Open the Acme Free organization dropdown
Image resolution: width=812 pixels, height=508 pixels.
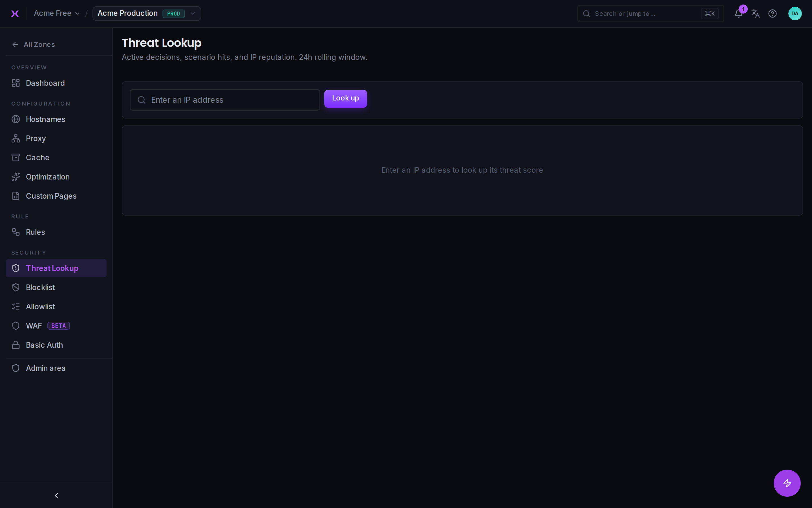[x=56, y=14]
